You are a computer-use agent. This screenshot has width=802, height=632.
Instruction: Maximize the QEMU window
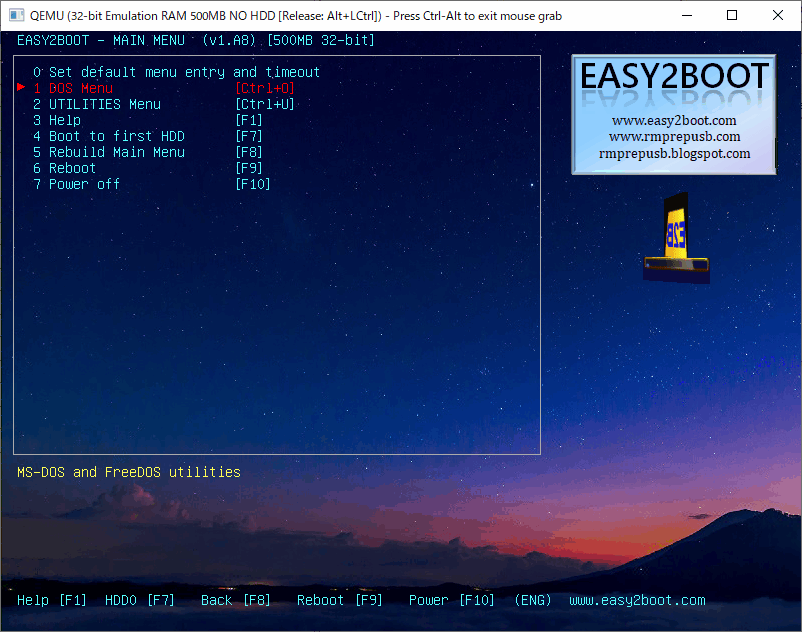click(732, 15)
